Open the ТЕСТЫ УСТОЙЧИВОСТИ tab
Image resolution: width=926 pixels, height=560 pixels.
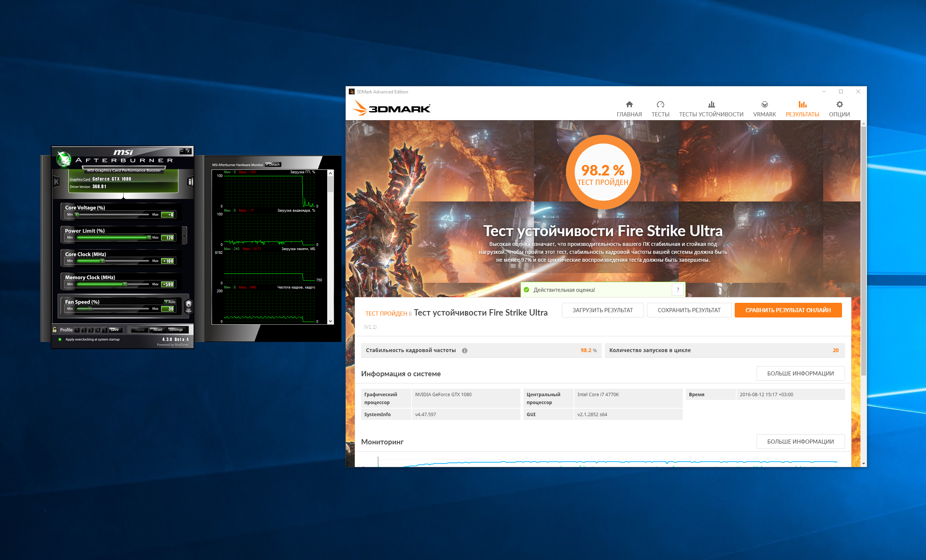click(x=711, y=109)
